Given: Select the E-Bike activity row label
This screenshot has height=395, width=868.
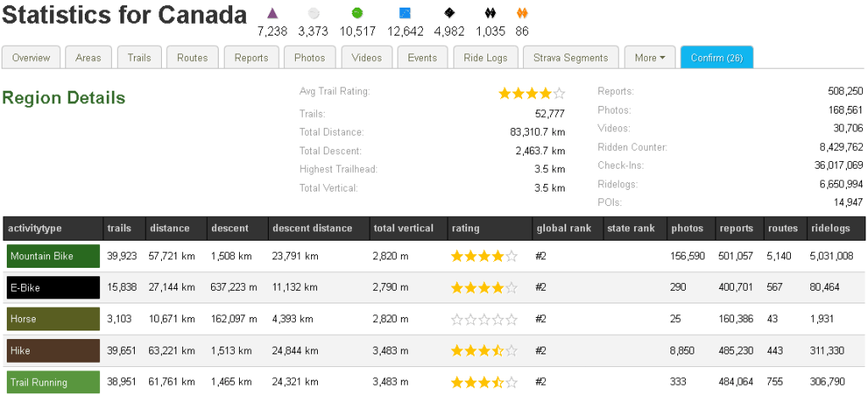Looking at the screenshot, I should [x=53, y=287].
